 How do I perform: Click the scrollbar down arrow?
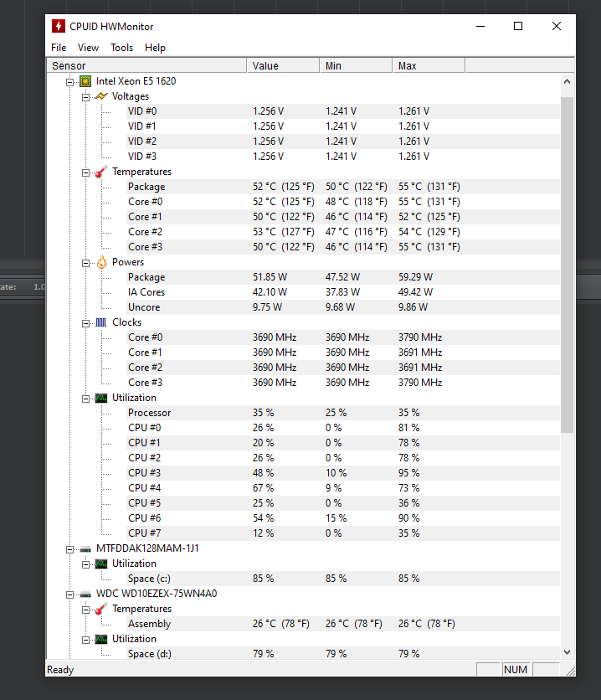[567, 652]
